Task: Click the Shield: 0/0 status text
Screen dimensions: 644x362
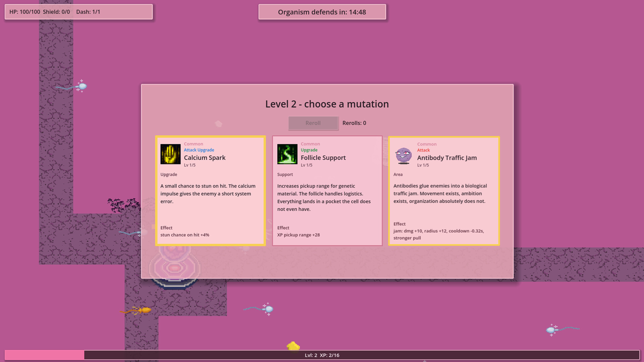Action: pyautogui.click(x=56, y=12)
